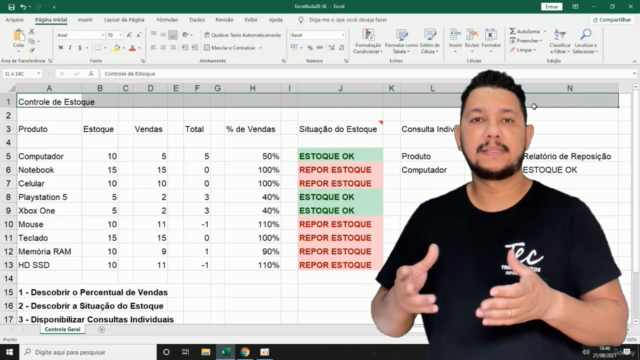Open the Mesclar e Centralizar dropdown arrow
640x360 pixels.
coord(260,48)
